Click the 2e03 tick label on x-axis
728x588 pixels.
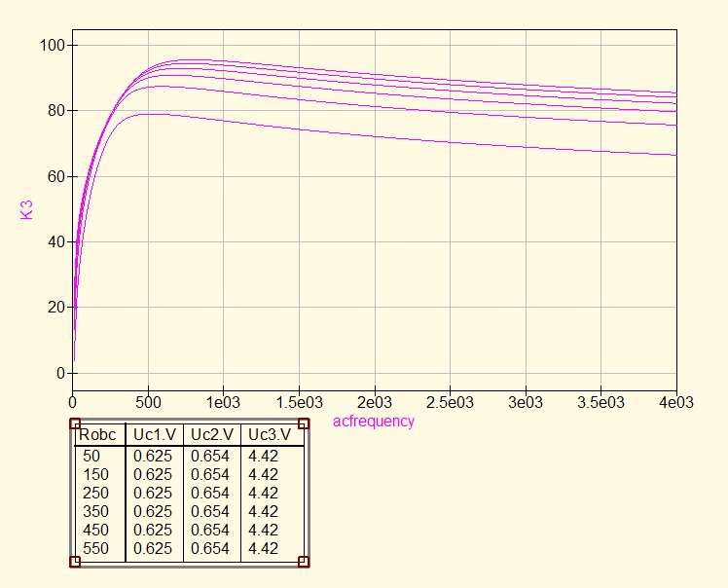point(374,402)
